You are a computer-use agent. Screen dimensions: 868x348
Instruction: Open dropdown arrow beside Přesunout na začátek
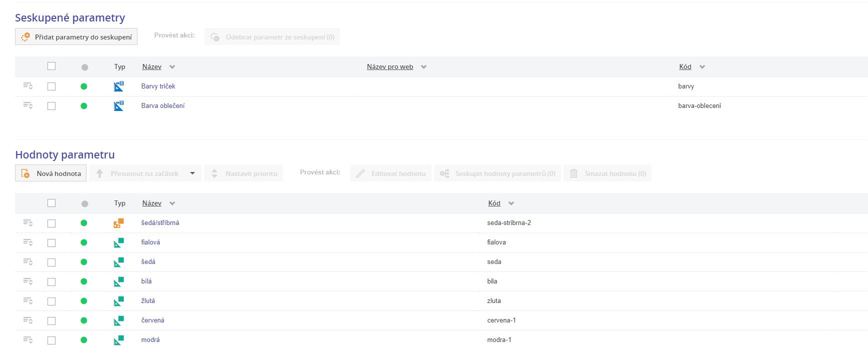coord(192,173)
